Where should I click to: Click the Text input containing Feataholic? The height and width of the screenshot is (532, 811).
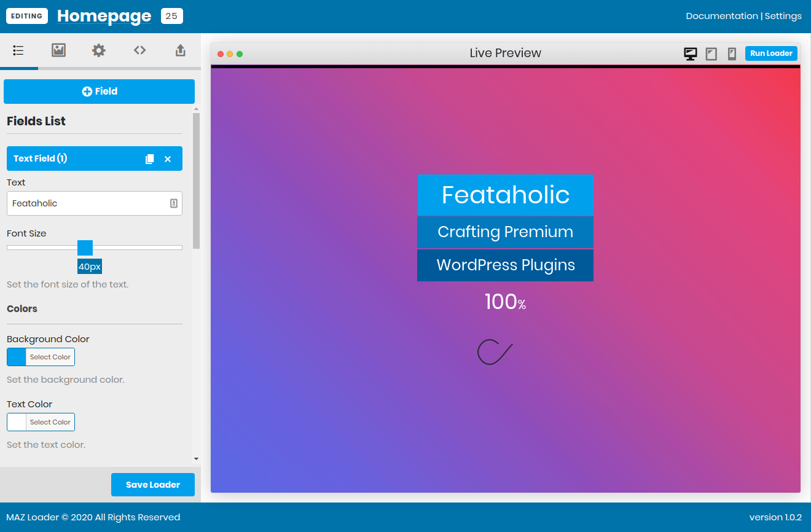(x=95, y=203)
